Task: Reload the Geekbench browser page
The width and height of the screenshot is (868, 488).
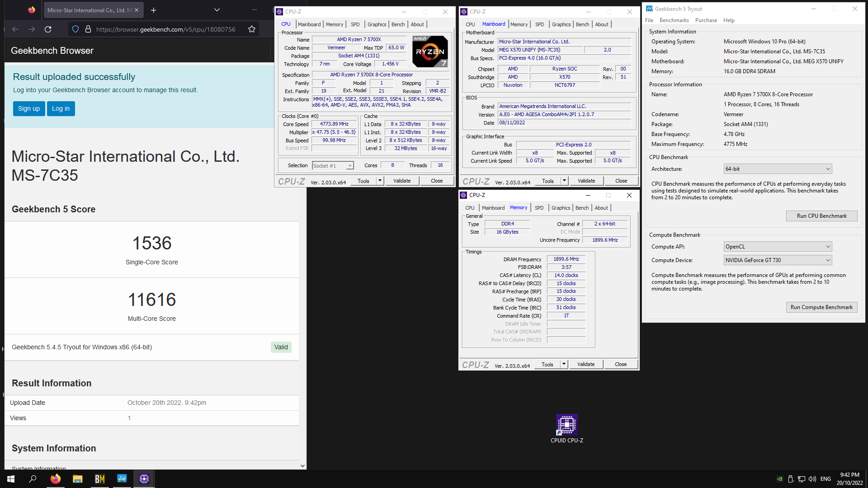Action: [48, 29]
